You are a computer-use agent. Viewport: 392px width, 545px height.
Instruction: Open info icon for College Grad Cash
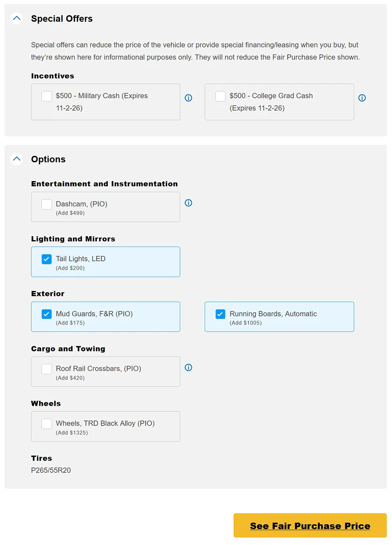click(362, 98)
